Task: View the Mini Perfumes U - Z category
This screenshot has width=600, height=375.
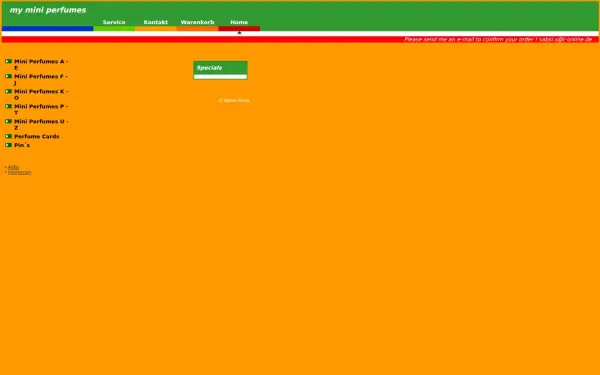Action: point(41,124)
